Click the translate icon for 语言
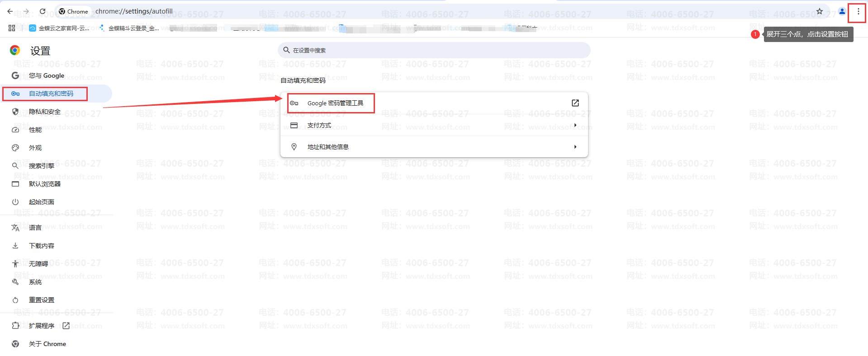The height and width of the screenshot is (356, 868). point(15,228)
